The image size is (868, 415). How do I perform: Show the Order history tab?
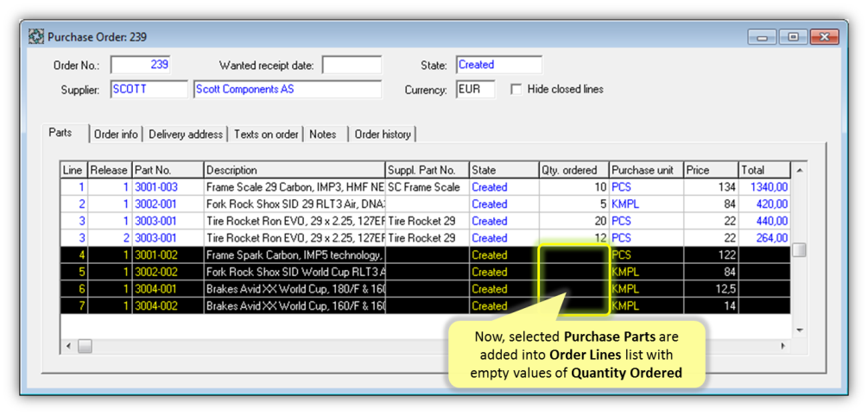click(383, 135)
